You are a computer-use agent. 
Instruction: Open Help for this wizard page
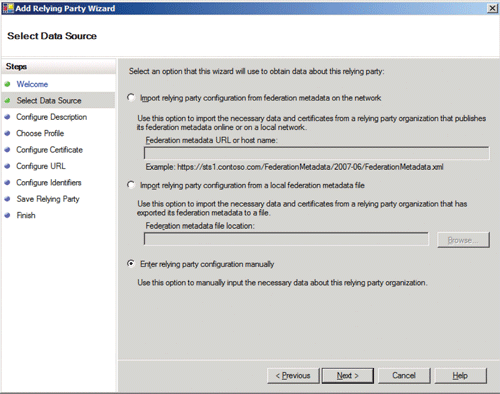tap(460, 376)
